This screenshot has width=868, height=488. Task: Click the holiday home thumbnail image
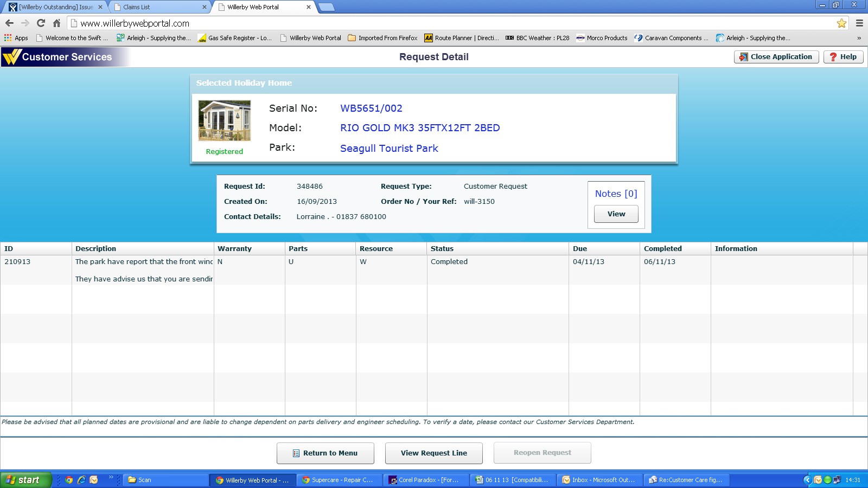225,121
